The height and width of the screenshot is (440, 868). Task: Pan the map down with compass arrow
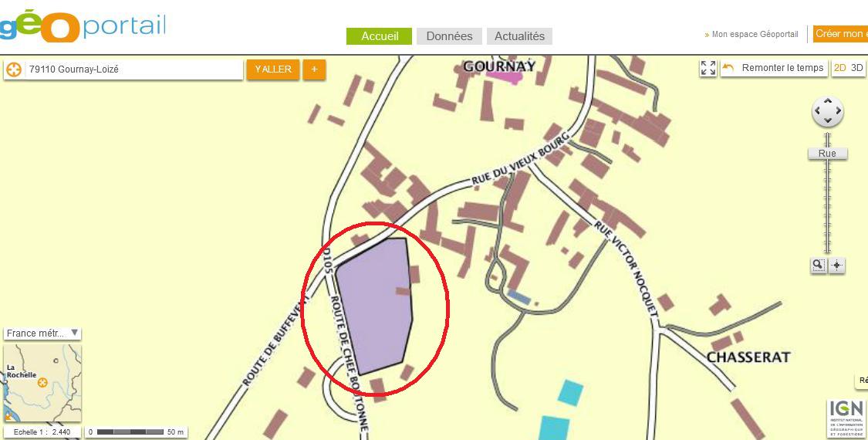coord(828,120)
